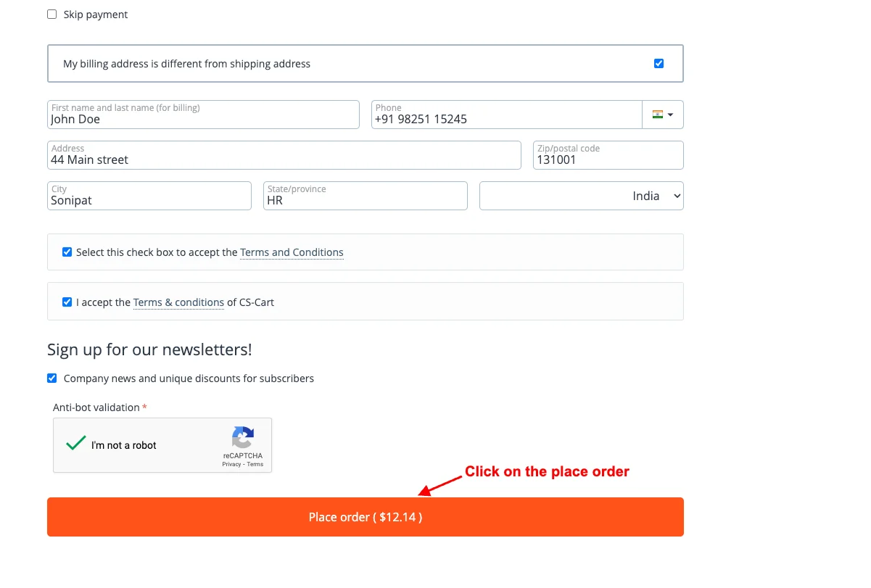Click the billing name field with John Doe
Viewport: 871px width, 588px height.
click(x=203, y=115)
